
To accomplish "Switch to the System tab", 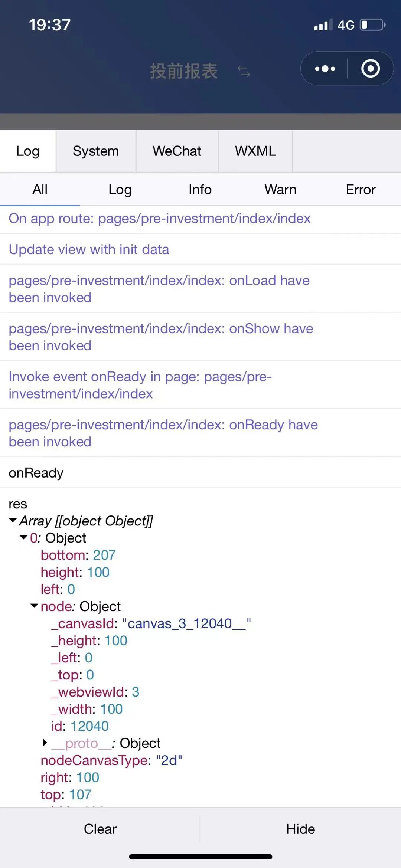I will (x=96, y=151).
